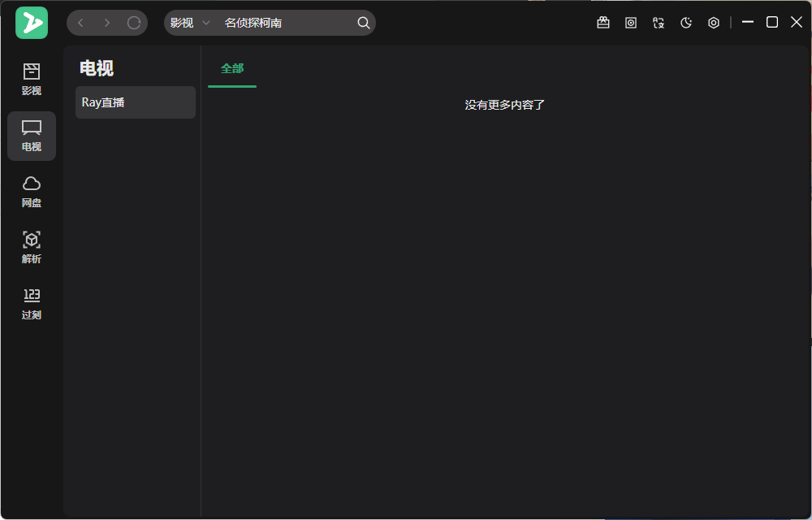The width and height of the screenshot is (812, 520).
Task: Select the Ray直播 channel source
Action: tap(136, 102)
